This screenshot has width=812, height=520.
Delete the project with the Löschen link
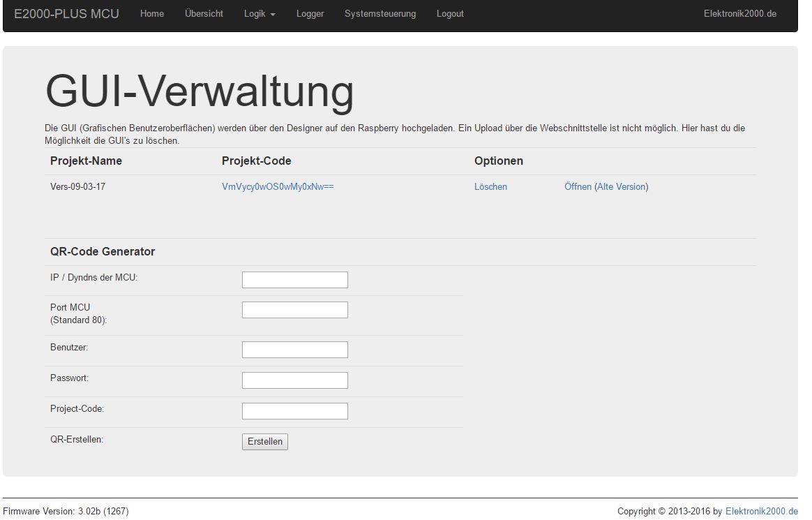pyautogui.click(x=490, y=187)
